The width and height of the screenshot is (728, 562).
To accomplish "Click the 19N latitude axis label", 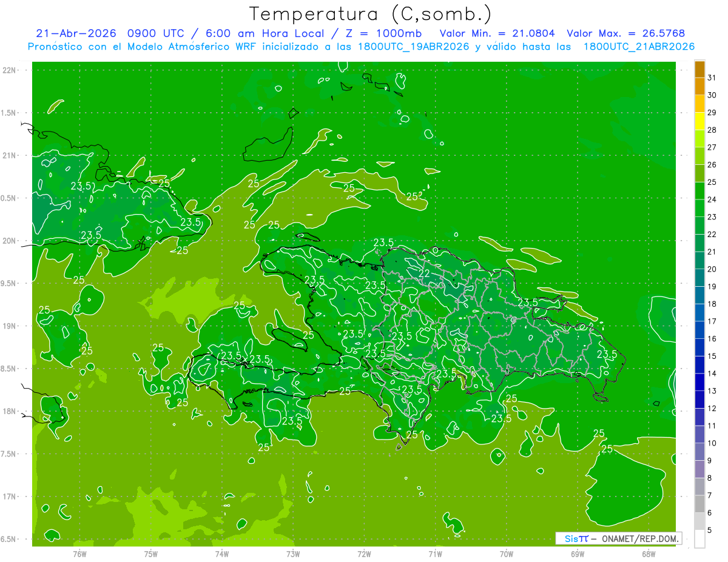I will (10, 326).
